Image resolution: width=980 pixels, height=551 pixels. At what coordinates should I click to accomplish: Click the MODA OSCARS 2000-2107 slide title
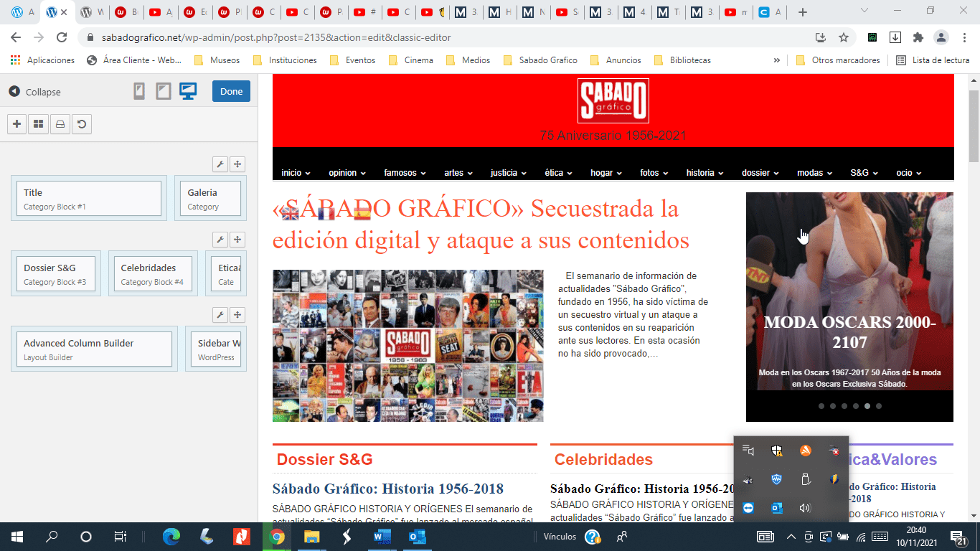coord(849,332)
